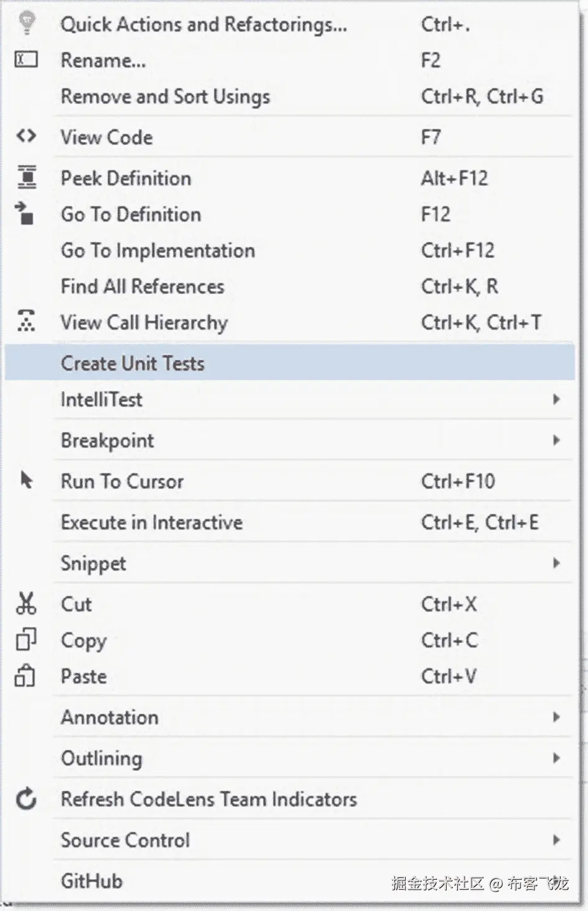Click the Peek Definition icon
Viewport: 588px width, 911px height.
point(26,177)
